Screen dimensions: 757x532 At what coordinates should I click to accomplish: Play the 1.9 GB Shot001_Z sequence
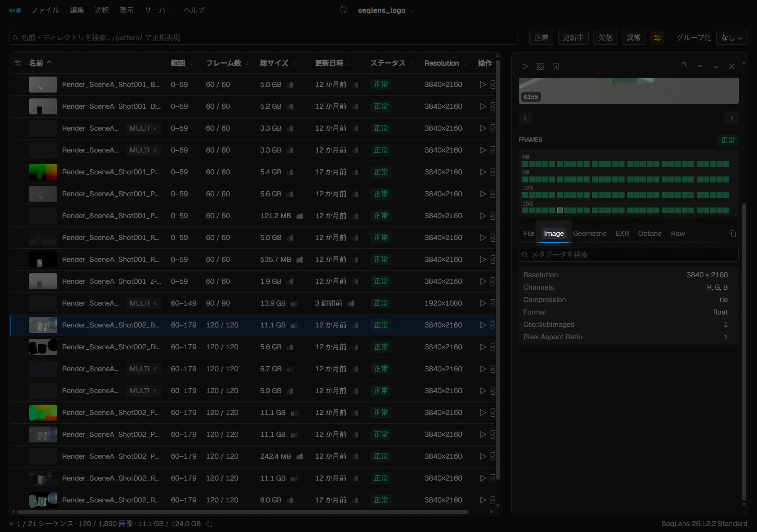coord(483,281)
